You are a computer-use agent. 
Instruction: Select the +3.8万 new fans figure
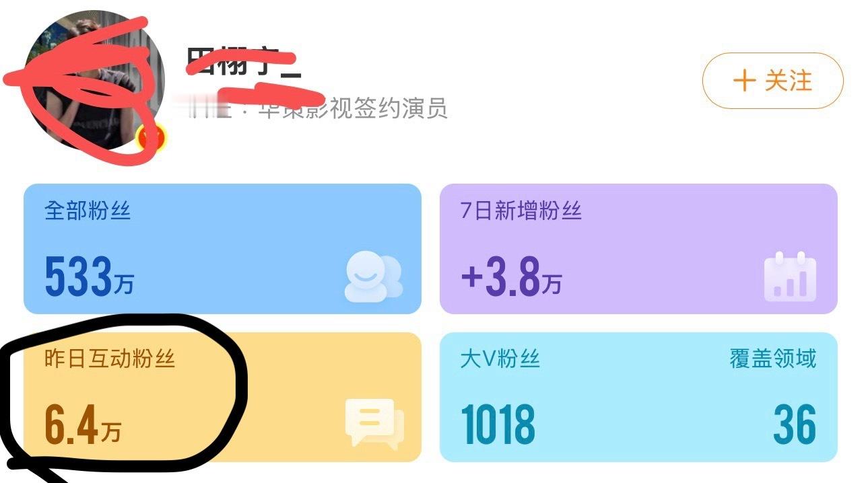pyautogui.click(x=511, y=278)
